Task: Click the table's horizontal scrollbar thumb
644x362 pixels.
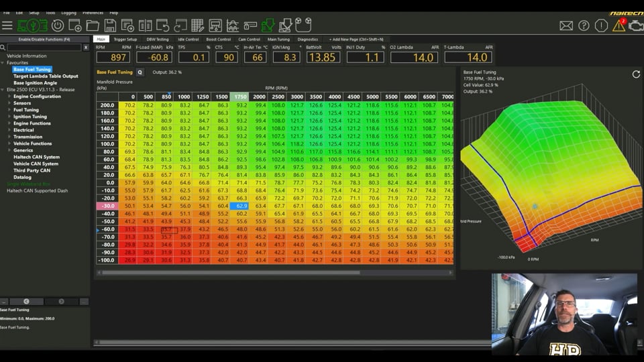Action: click(x=231, y=273)
